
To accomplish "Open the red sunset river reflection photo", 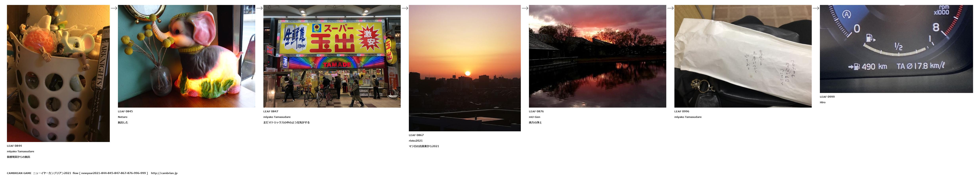I will tap(597, 56).
